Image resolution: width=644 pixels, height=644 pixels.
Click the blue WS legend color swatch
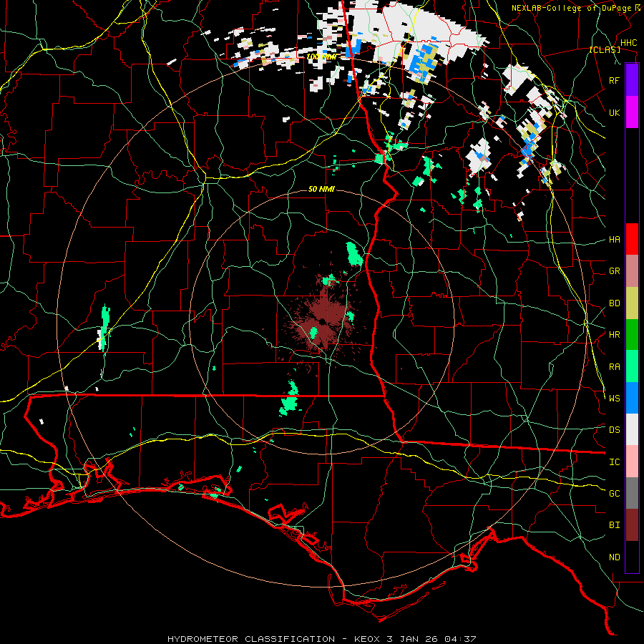632,398
